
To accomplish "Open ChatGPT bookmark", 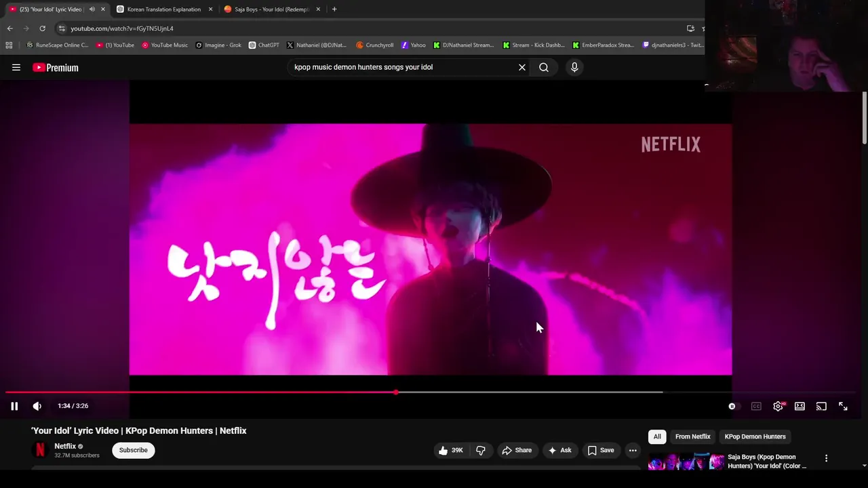I will pyautogui.click(x=264, y=45).
